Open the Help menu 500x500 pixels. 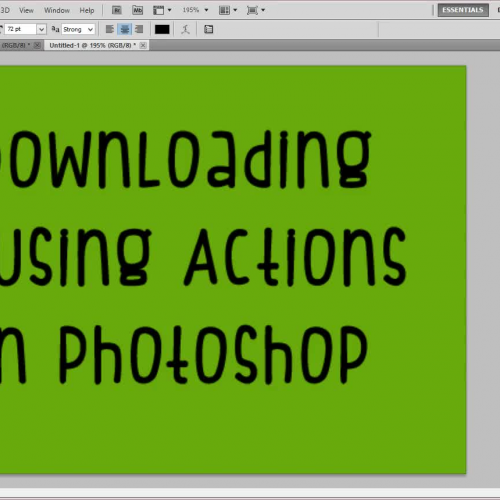click(87, 10)
